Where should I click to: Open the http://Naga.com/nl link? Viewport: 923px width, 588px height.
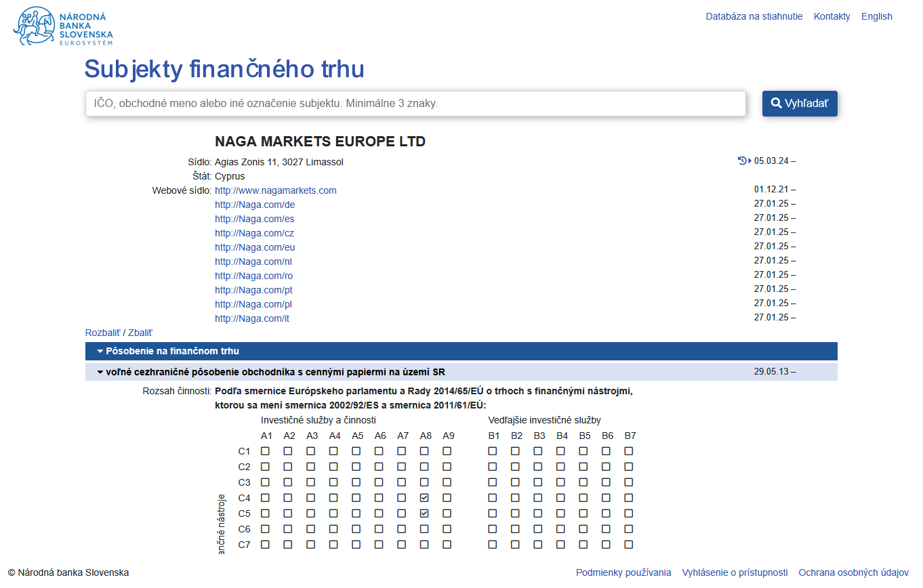[253, 261]
